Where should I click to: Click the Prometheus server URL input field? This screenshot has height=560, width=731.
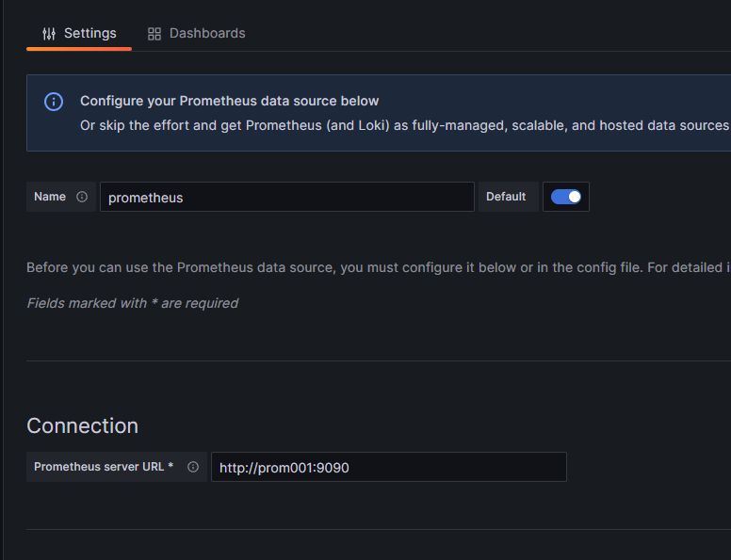click(x=389, y=467)
